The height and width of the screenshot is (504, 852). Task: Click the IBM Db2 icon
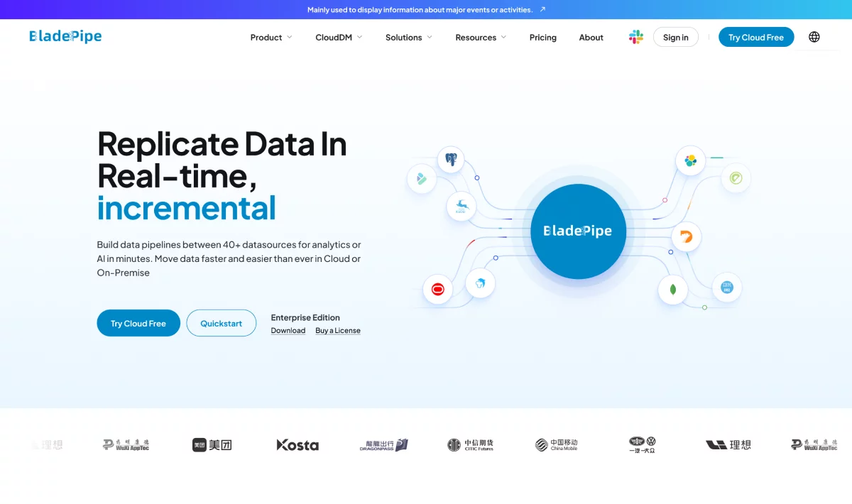[726, 287]
